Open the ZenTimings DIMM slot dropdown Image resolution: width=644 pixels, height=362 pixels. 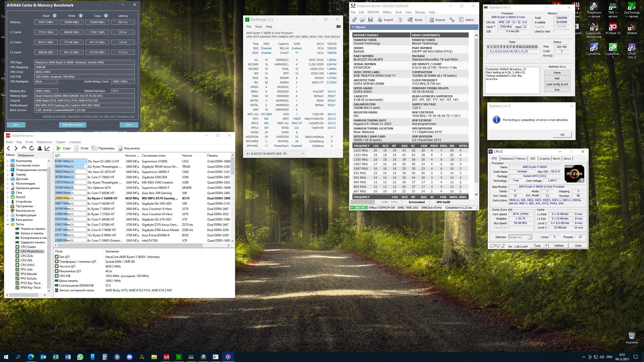[x=302, y=154]
